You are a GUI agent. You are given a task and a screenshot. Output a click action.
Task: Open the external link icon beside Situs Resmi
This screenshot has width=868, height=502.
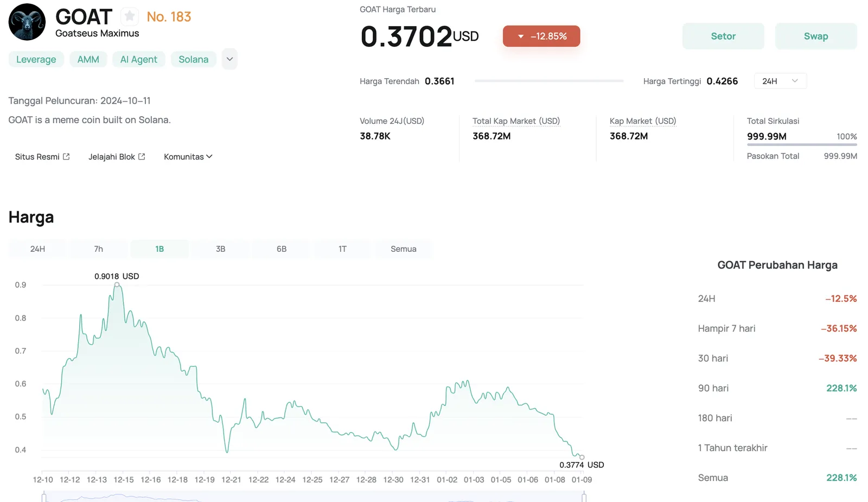coord(66,157)
